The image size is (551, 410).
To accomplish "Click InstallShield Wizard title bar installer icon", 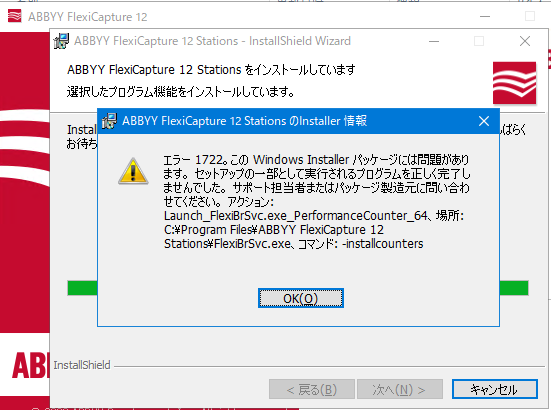I will 61,41.
